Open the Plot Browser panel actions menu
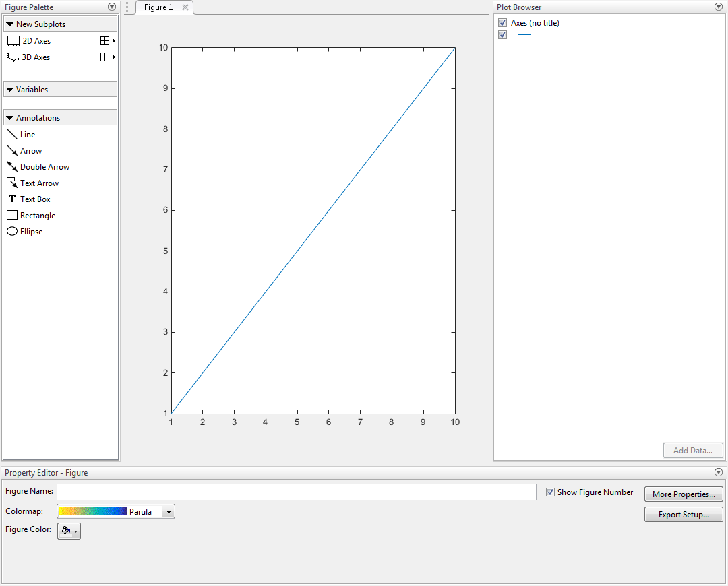Screen dimensions: 728x586 pyautogui.click(x=719, y=7)
